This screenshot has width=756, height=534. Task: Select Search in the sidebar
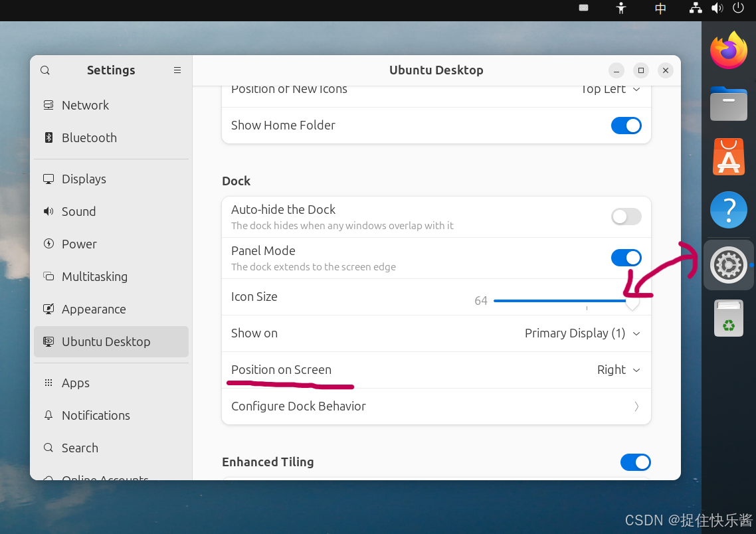click(x=111, y=448)
